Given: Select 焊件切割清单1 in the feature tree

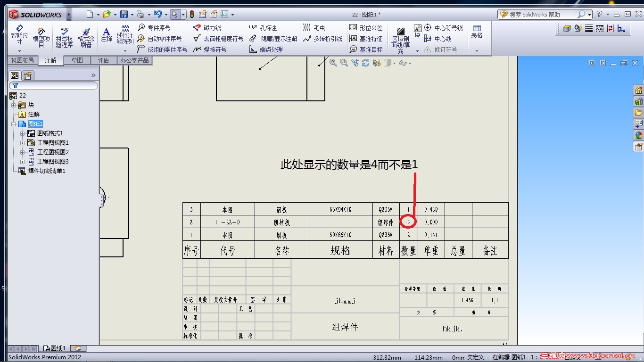Looking at the screenshot, I should pos(47,171).
